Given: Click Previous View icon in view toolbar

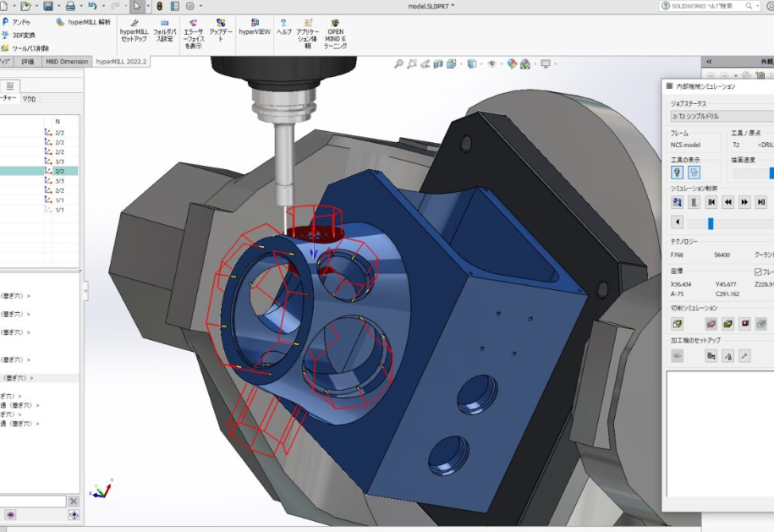Looking at the screenshot, I should click(x=425, y=63).
